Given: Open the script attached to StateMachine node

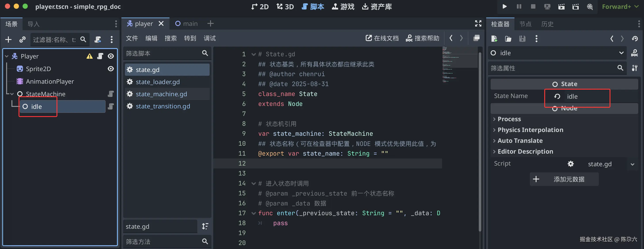Looking at the screenshot, I should (x=111, y=94).
